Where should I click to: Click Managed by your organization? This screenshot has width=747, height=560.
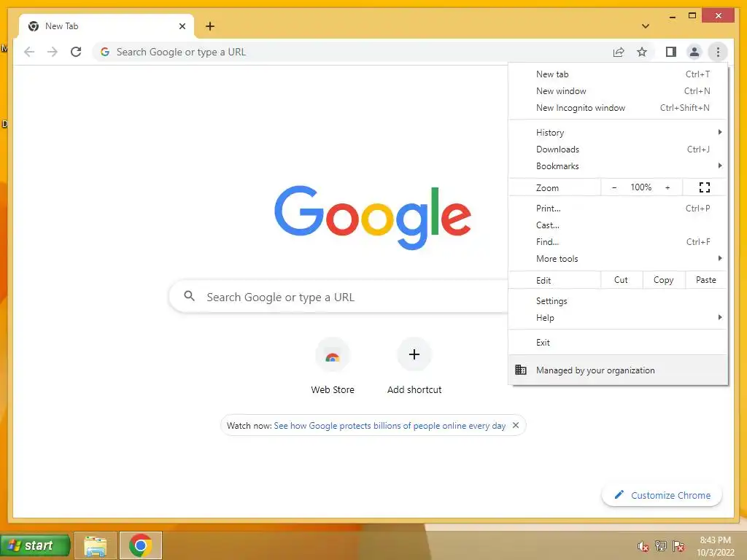618,370
